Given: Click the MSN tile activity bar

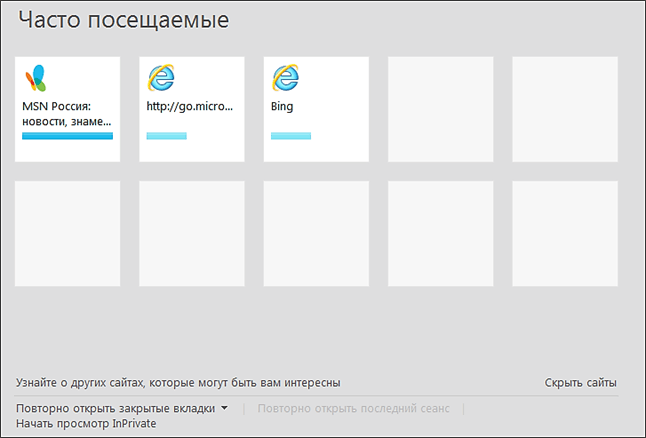Looking at the screenshot, I should tap(67, 135).
